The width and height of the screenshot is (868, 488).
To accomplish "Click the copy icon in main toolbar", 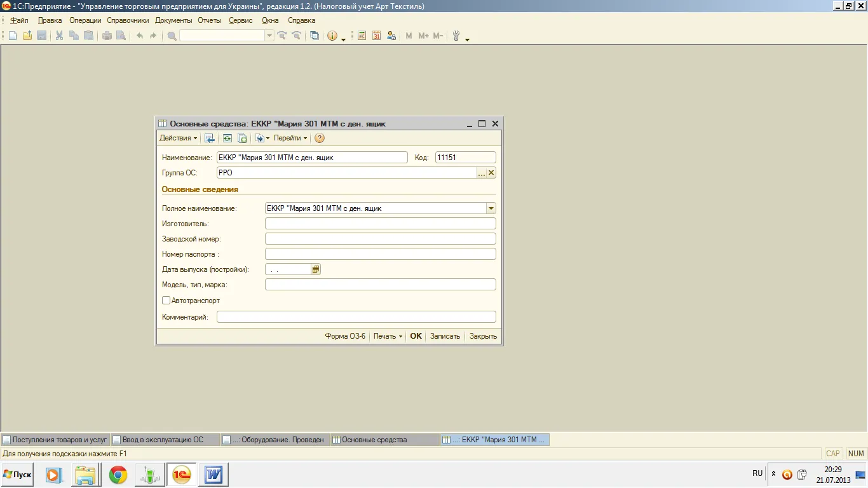I will (x=74, y=36).
